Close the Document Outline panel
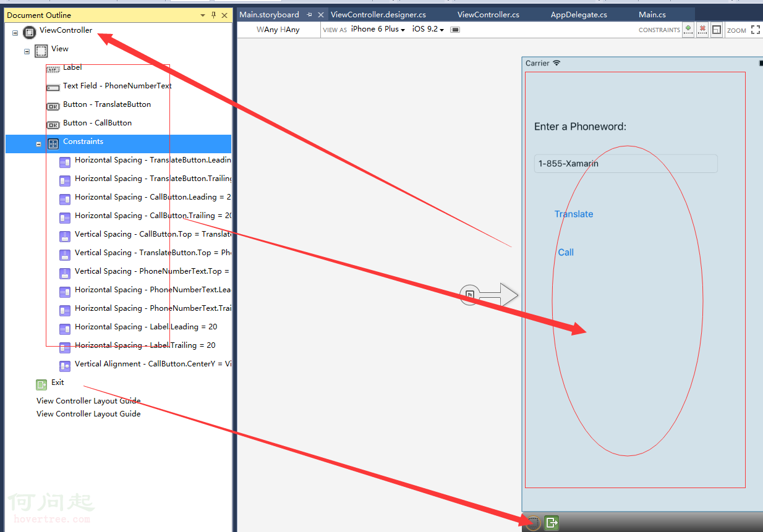The height and width of the screenshot is (532, 763). point(225,15)
